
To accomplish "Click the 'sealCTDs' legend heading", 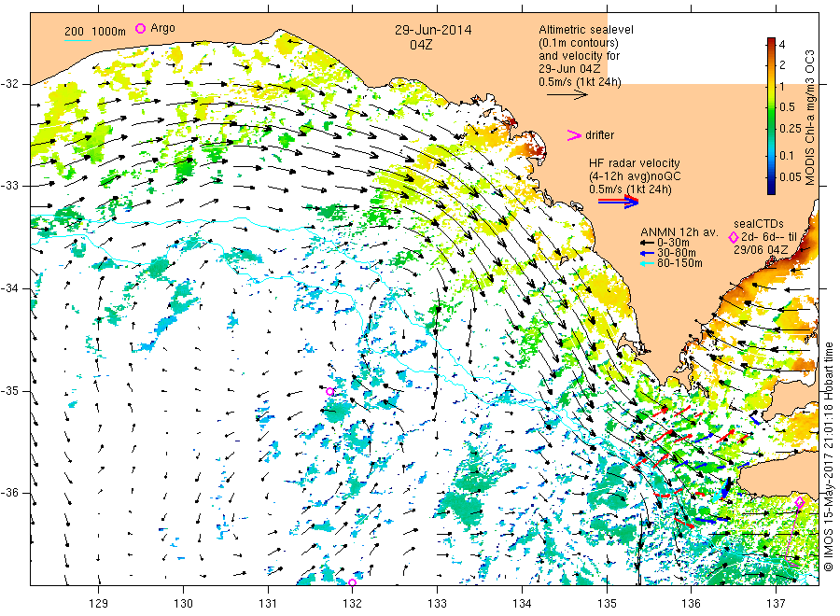I will (x=759, y=224).
